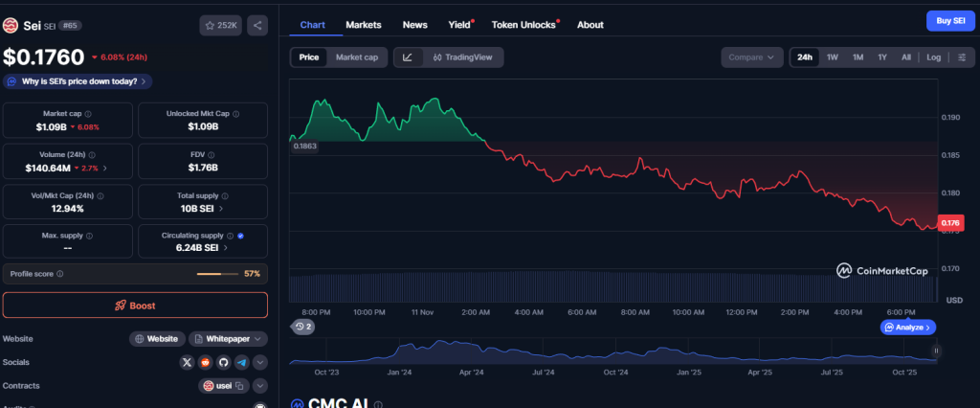Toggle chart to Market cap view
The image size is (980, 408).
(x=356, y=57)
